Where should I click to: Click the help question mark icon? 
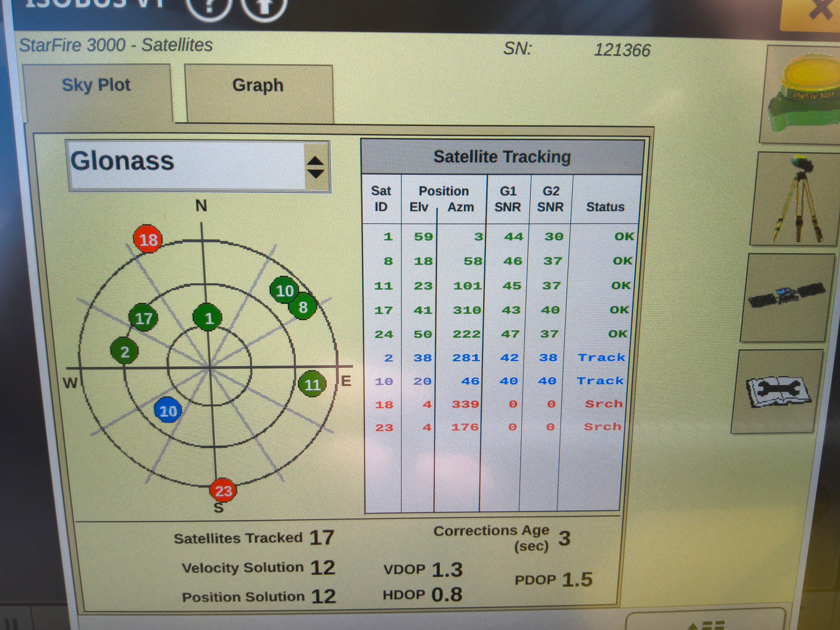click(x=209, y=8)
